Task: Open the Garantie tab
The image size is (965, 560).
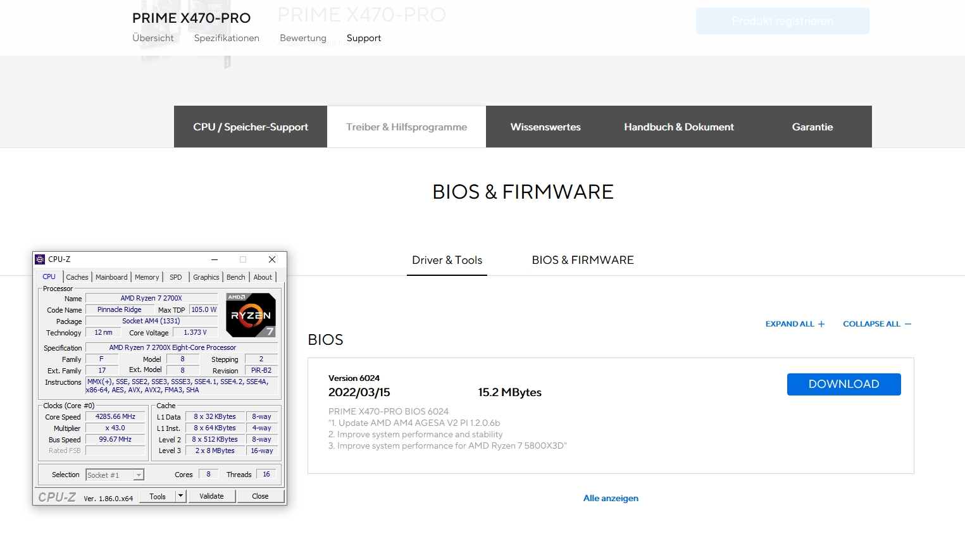Action: 812,127
